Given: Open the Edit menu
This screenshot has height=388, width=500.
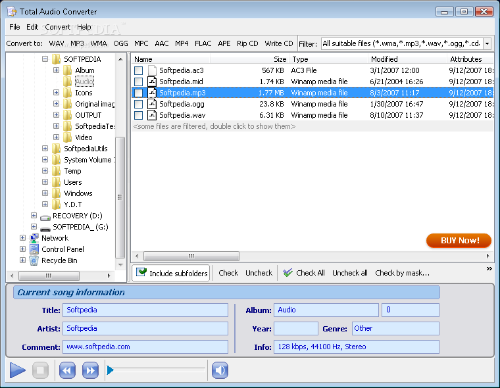Looking at the screenshot, I should point(32,27).
